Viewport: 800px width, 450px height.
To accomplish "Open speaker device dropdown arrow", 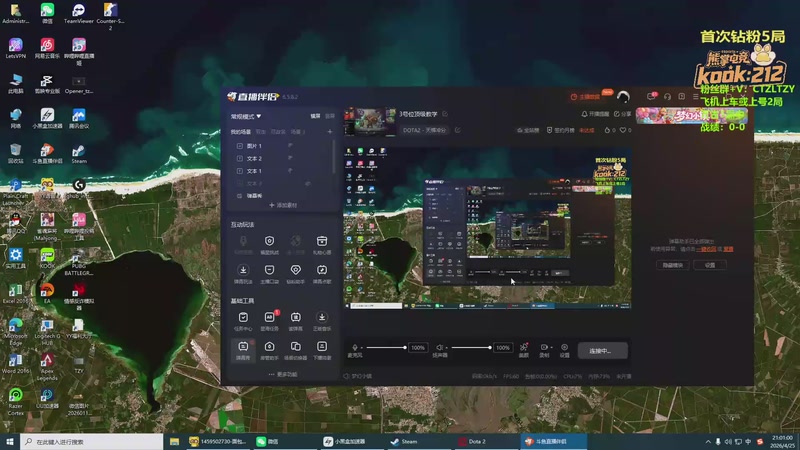I will click(x=446, y=348).
